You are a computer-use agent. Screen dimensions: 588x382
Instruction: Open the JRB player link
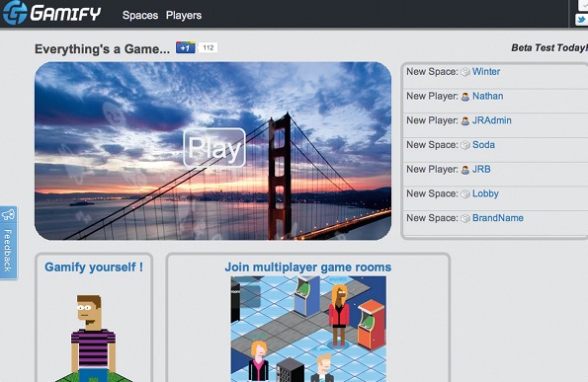click(x=481, y=169)
